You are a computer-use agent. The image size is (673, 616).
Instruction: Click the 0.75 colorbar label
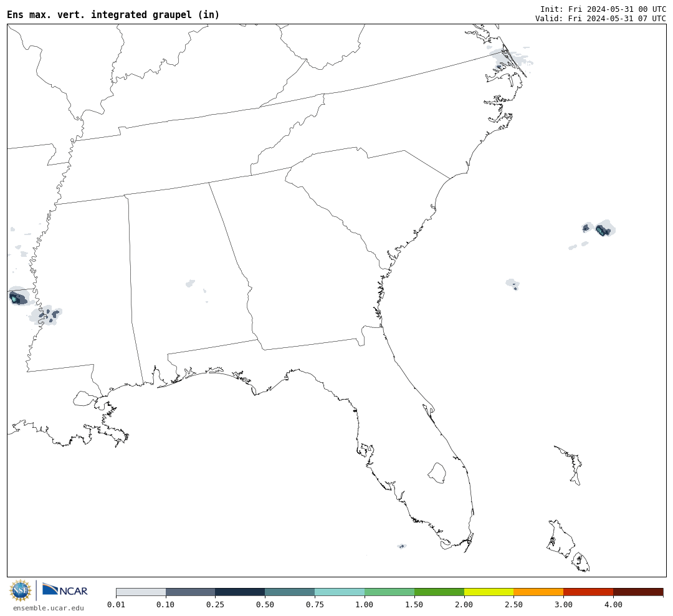click(315, 605)
